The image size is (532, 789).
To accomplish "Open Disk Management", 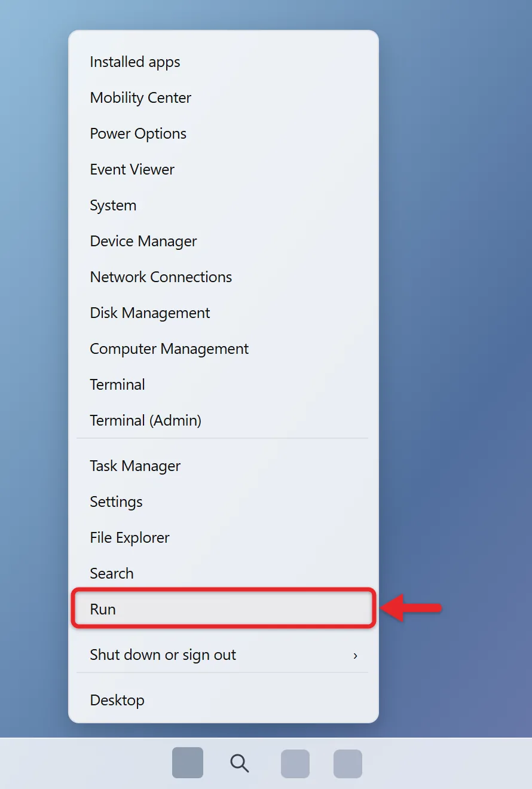I will pyautogui.click(x=224, y=313).
